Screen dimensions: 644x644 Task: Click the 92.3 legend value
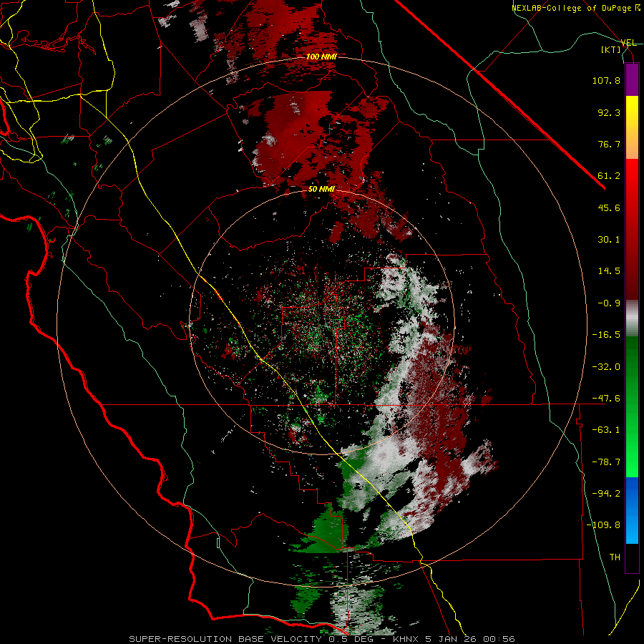pos(609,112)
